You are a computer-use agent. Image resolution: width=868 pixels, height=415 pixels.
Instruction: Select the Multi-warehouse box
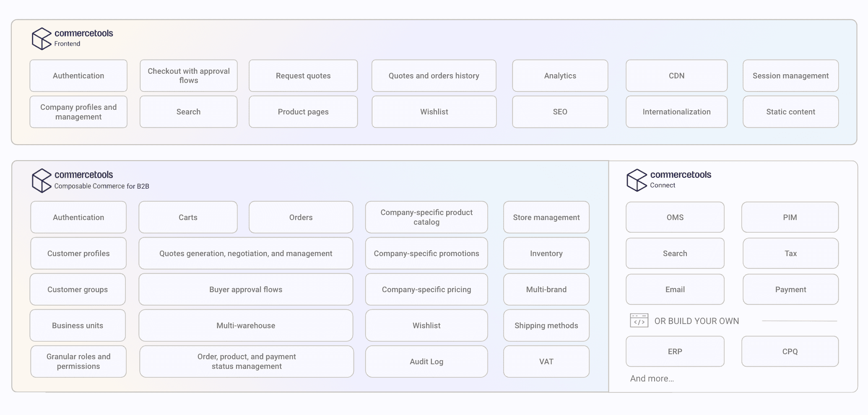246,325
